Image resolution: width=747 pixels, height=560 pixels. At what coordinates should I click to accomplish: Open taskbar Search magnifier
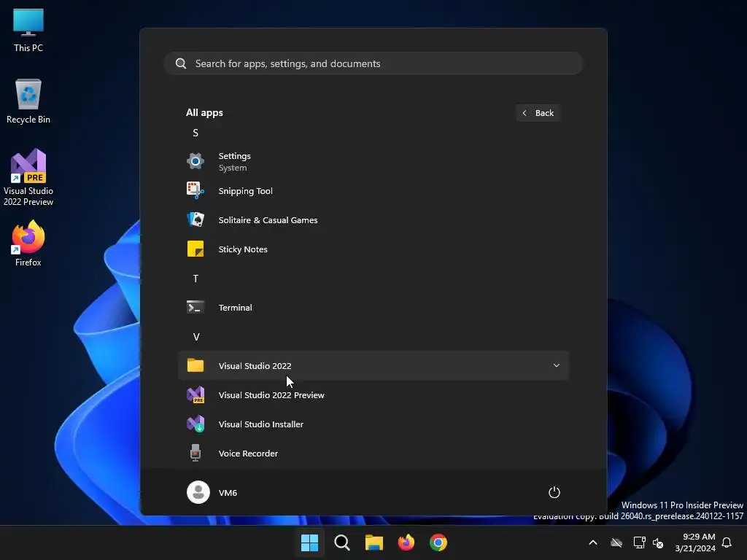(x=342, y=542)
